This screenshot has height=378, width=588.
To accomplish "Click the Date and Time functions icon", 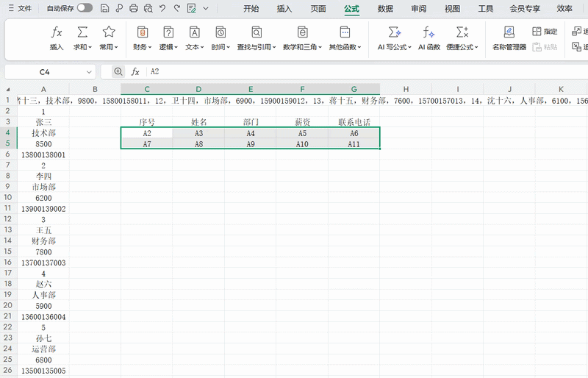I will pyautogui.click(x=220, y=33).
